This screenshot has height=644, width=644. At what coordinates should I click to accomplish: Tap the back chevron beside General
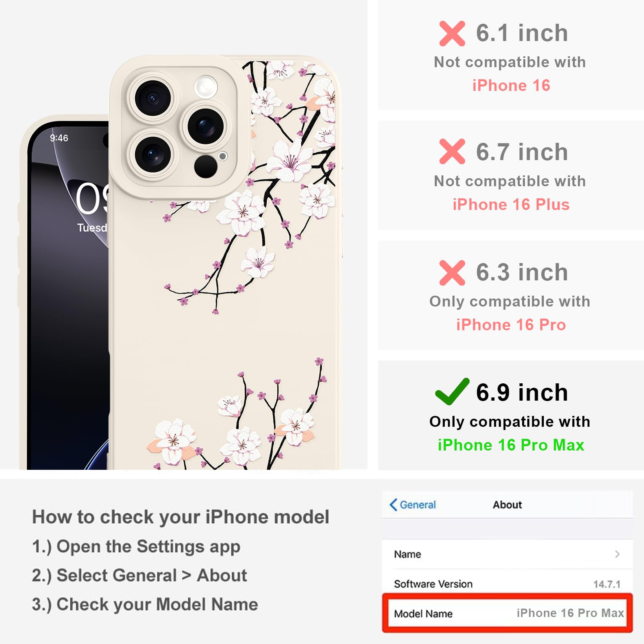[x=393, y=504]
